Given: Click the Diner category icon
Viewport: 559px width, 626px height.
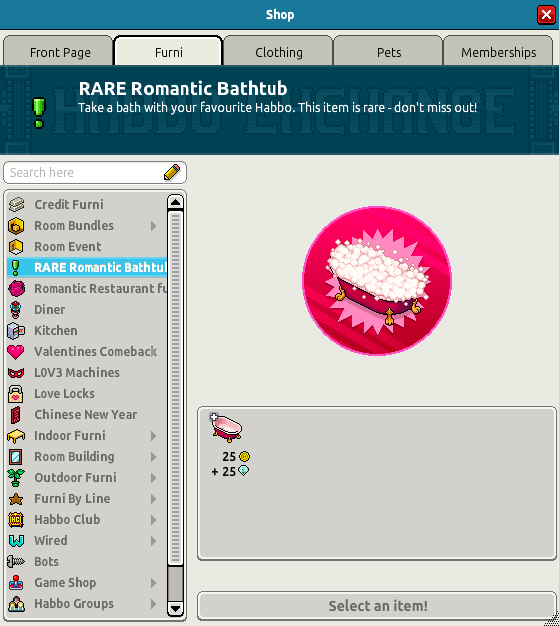Looking at the screenshot, I should tap(16, 310).
